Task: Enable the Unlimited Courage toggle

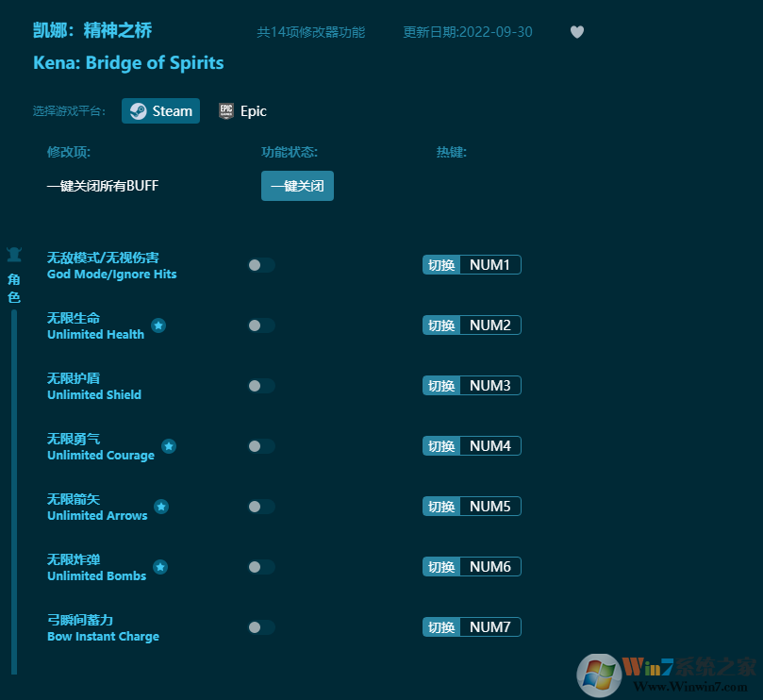Action: tap(261, 446)
